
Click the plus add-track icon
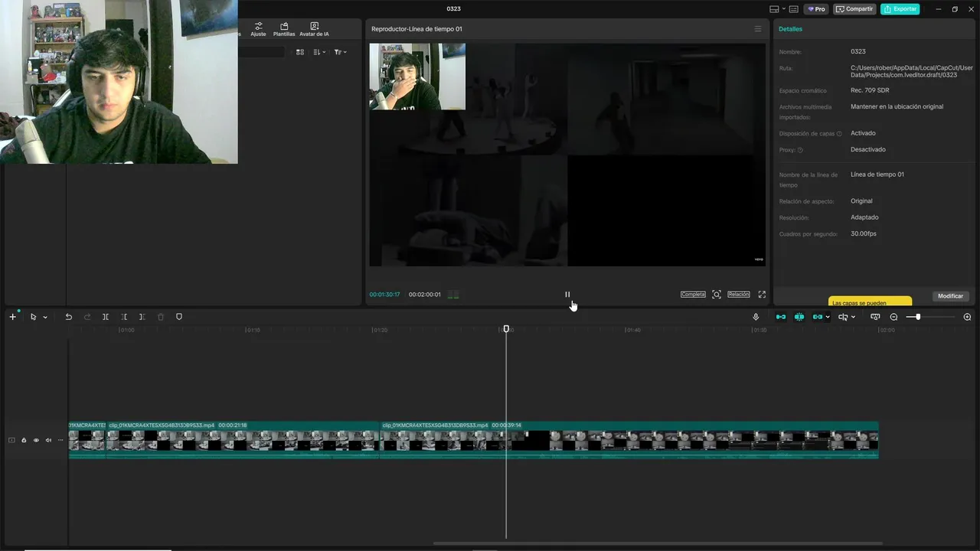pos(12,317)
